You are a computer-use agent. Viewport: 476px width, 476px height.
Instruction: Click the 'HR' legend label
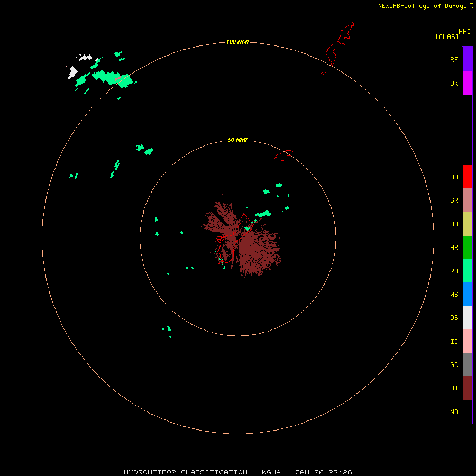(x=454, y=248)
